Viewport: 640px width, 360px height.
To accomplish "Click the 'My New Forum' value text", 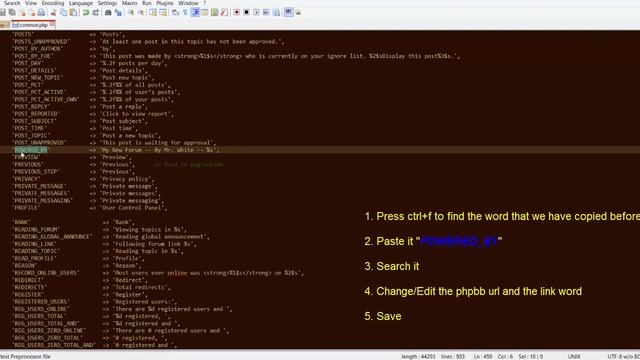I will tap(159, 150).
